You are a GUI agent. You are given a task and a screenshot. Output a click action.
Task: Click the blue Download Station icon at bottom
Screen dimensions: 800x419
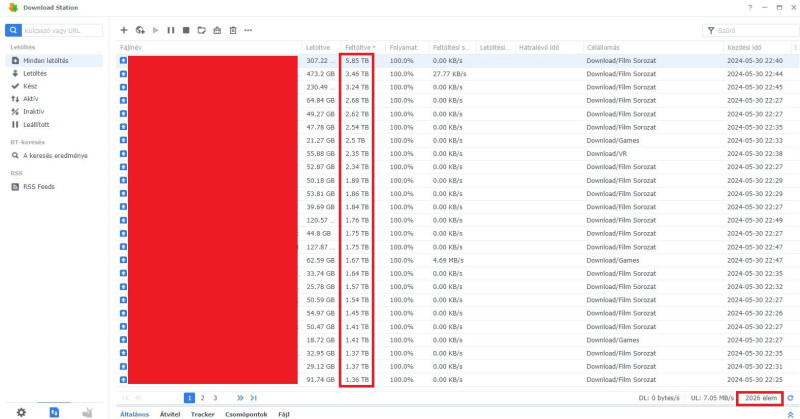(54, 412)
